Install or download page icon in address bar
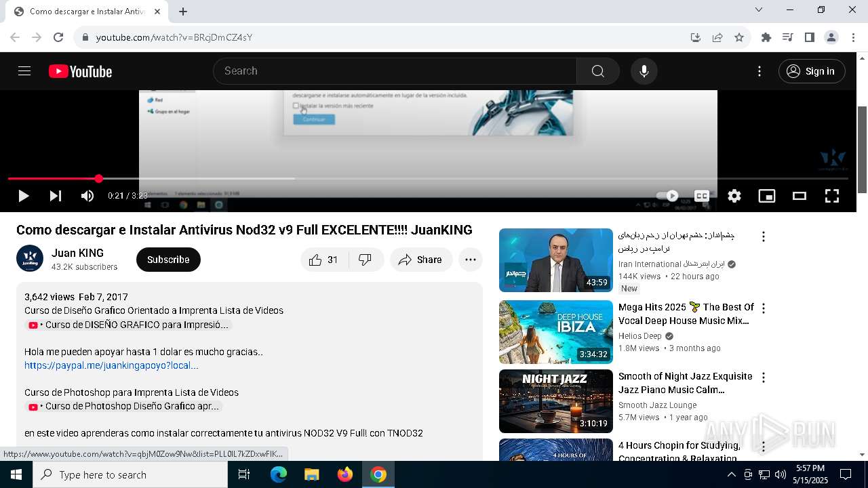868x488 pixels. point(696,37)
